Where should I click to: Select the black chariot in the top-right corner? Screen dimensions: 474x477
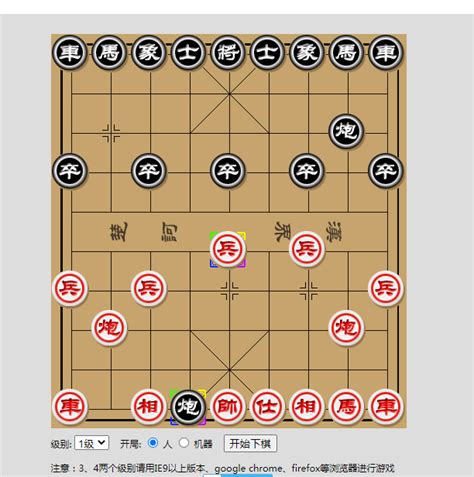coord(386,52)
